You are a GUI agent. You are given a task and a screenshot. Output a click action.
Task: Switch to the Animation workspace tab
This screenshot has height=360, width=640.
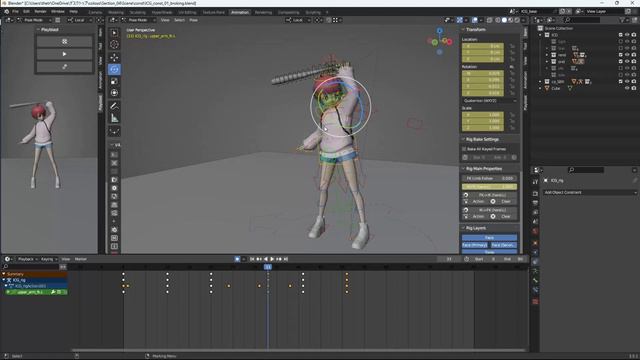[240, 12]
